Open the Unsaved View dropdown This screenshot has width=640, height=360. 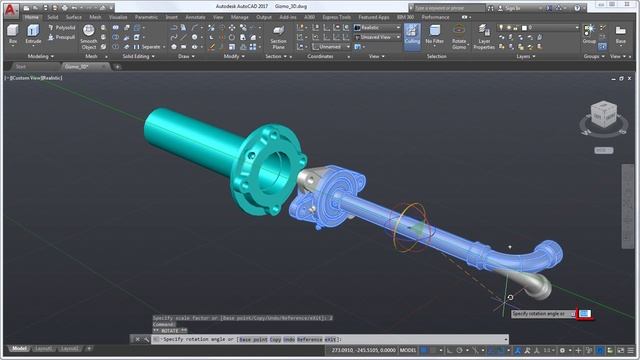(378, 37)
